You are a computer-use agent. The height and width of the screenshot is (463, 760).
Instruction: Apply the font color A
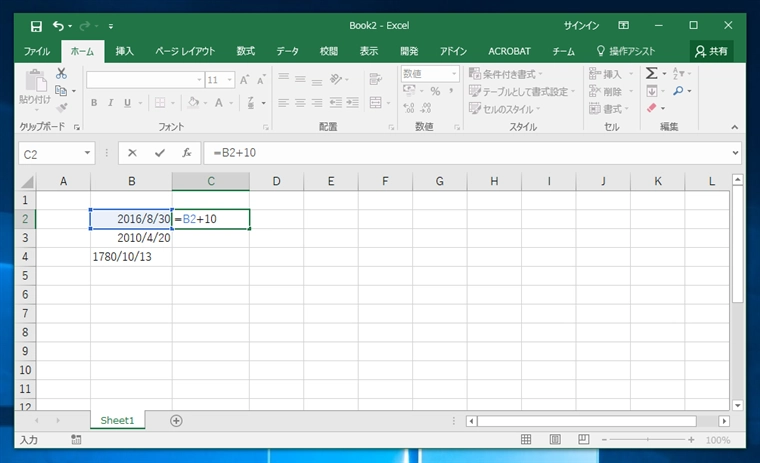(x=219, y=103)
